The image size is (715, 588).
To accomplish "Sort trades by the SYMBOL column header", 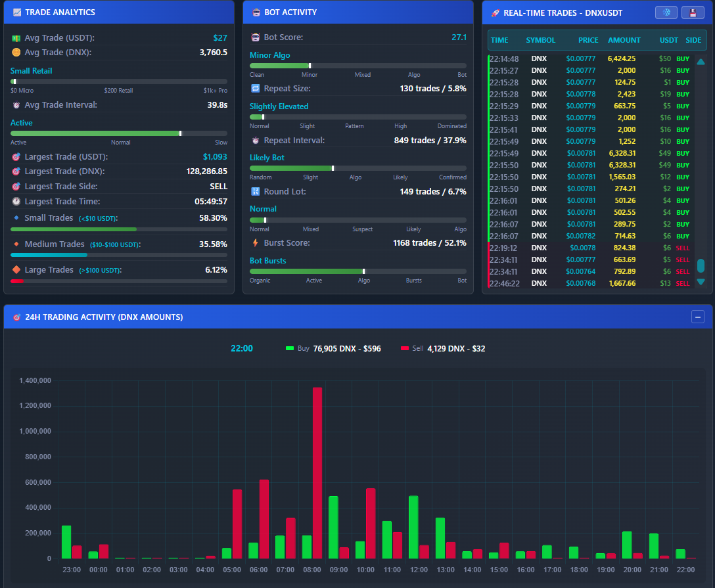I will coord(540,40).
